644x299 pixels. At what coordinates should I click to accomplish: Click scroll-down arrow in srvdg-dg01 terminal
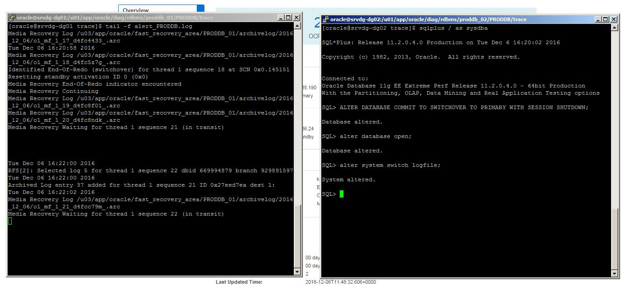point(297,272)
